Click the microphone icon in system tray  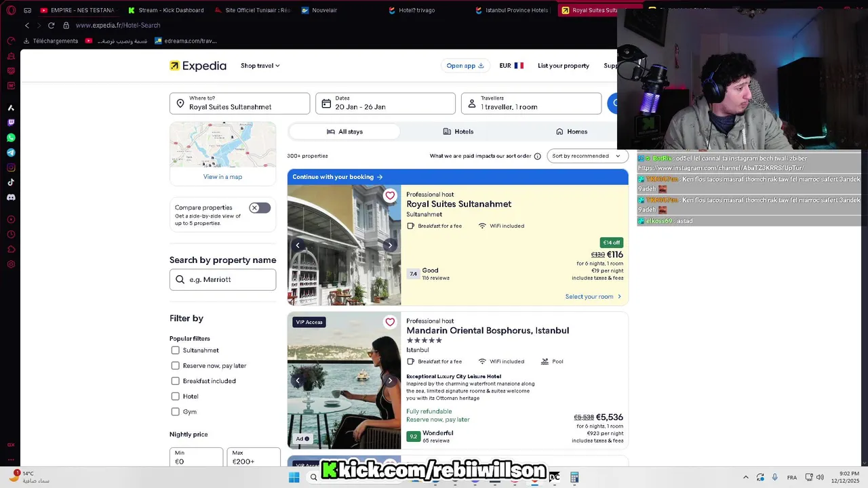(x=774, y=477)
